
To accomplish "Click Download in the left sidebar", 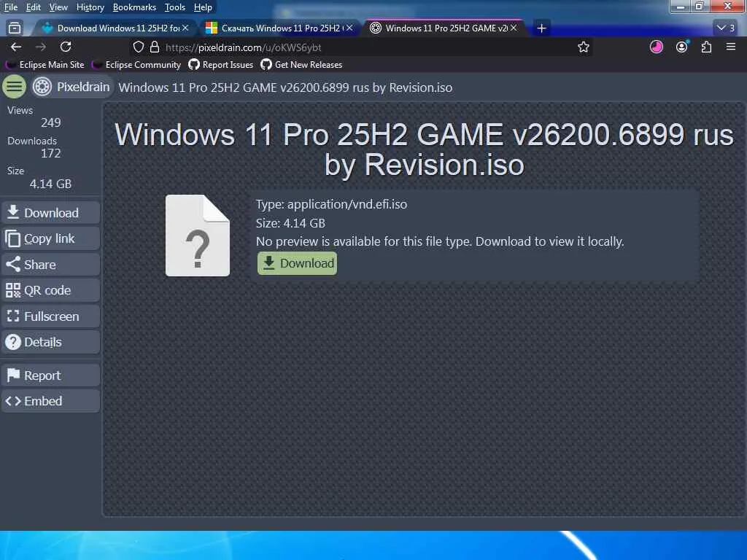I will pyautogui.click(x=50, y=212).
